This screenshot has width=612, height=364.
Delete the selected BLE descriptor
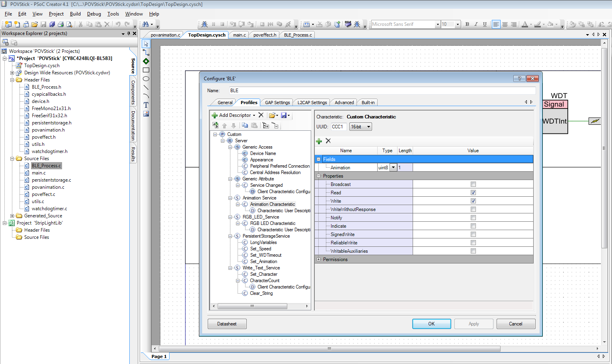261,115
